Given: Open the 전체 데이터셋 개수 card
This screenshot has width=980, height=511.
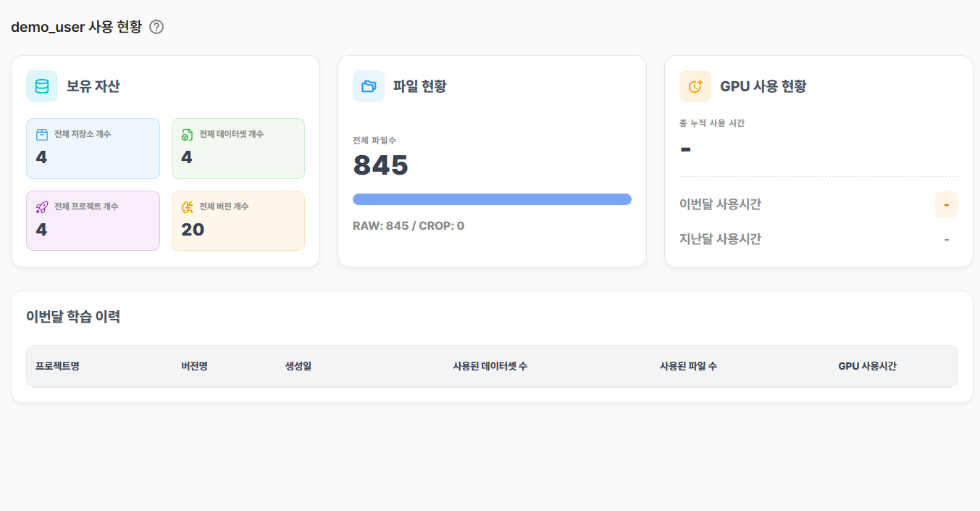Looking at the screenshot, I should pos(238,149).
